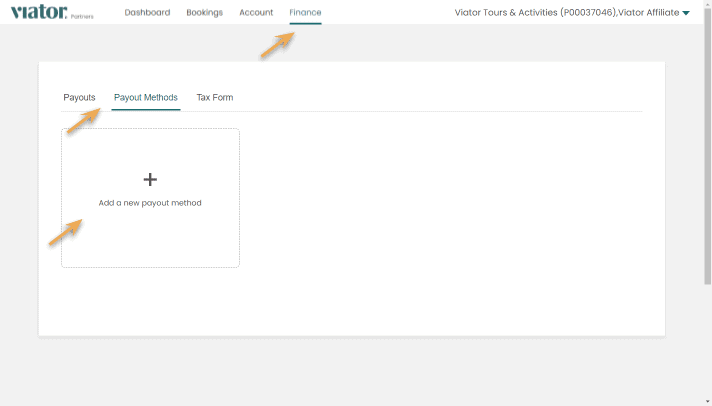The width and height of the screenshot is (712, 406).
Task: Open the Tax Form tab
Action: tap(215, 98)
